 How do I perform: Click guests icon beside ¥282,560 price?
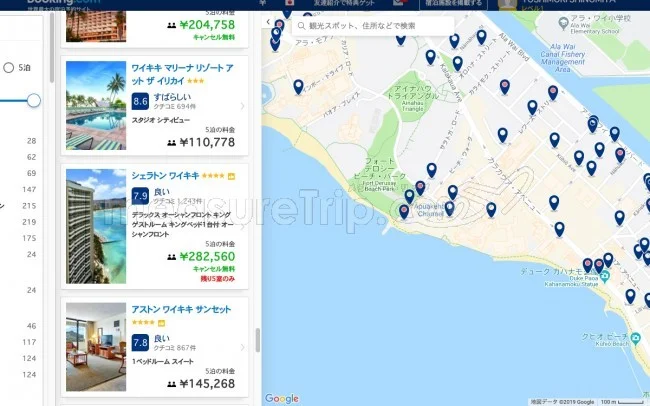tap(172, 257)
